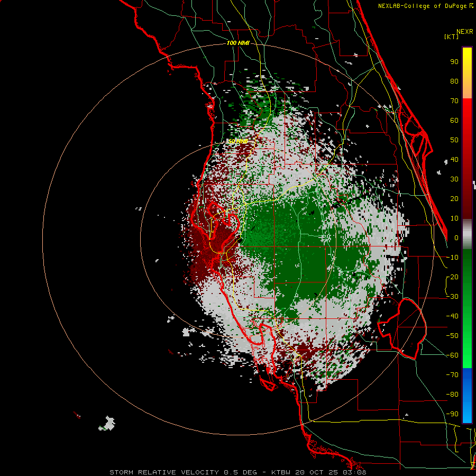Click the -80 knot scale label
Screen dimensions: 476x476
[x=452, y=395]
